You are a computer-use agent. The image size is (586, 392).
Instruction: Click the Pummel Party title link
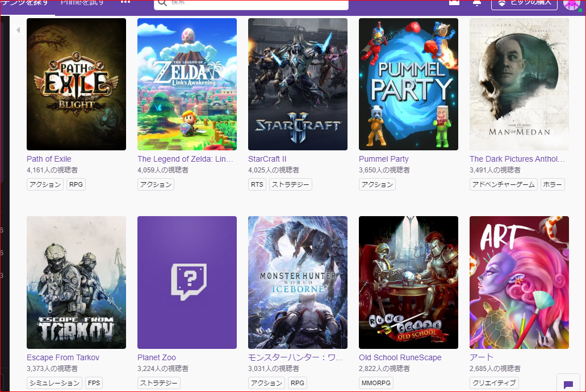384,159
